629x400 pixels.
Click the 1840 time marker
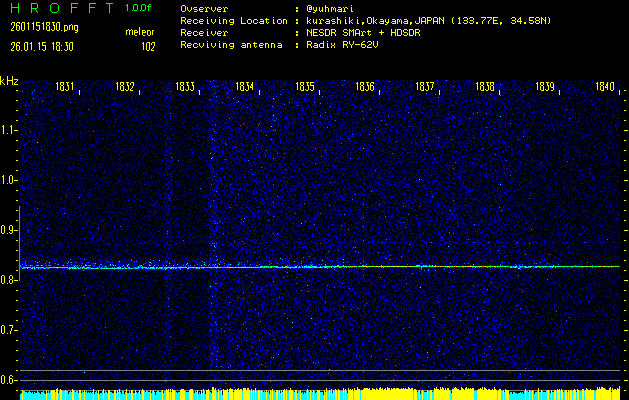(x=605, y=87)
